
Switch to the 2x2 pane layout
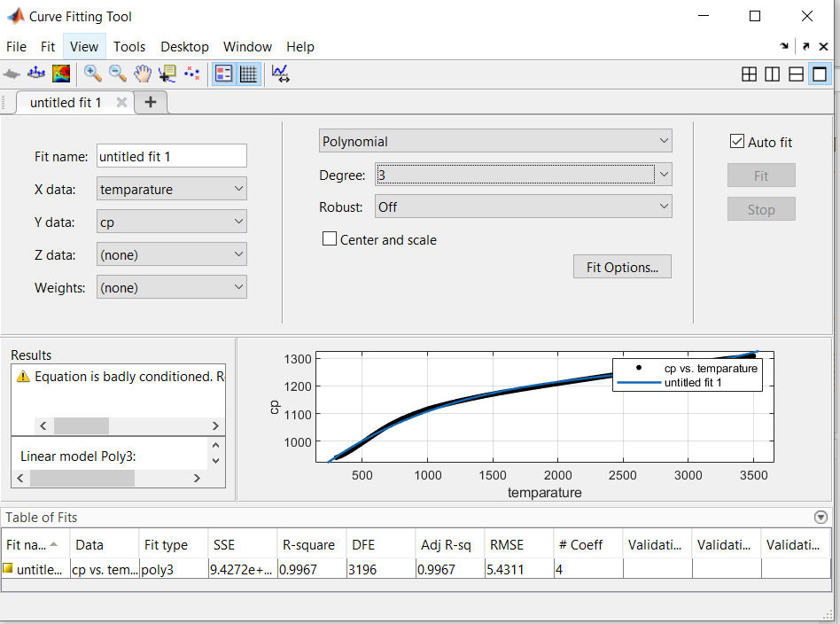tap(749, 74)
